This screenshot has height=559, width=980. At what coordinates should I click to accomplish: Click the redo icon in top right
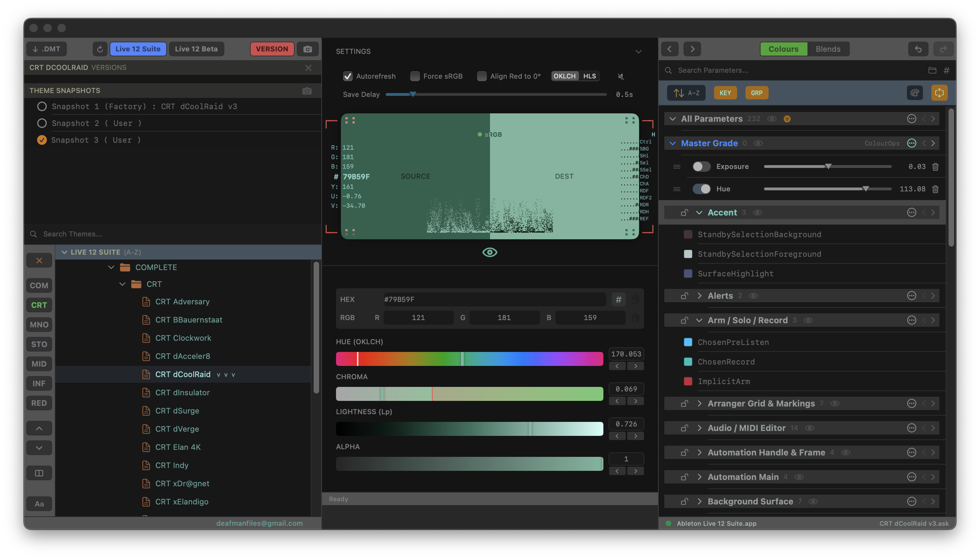point(943,49)
